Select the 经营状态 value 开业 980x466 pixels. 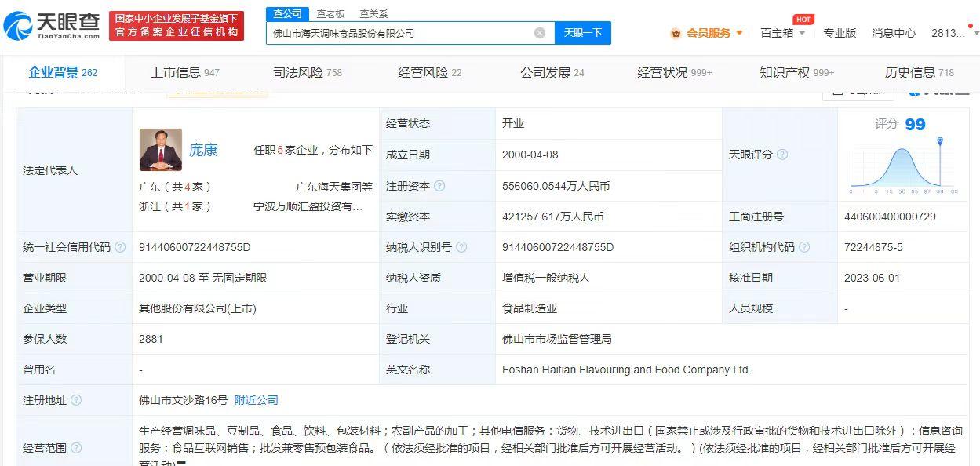click(x=513, y=123)
